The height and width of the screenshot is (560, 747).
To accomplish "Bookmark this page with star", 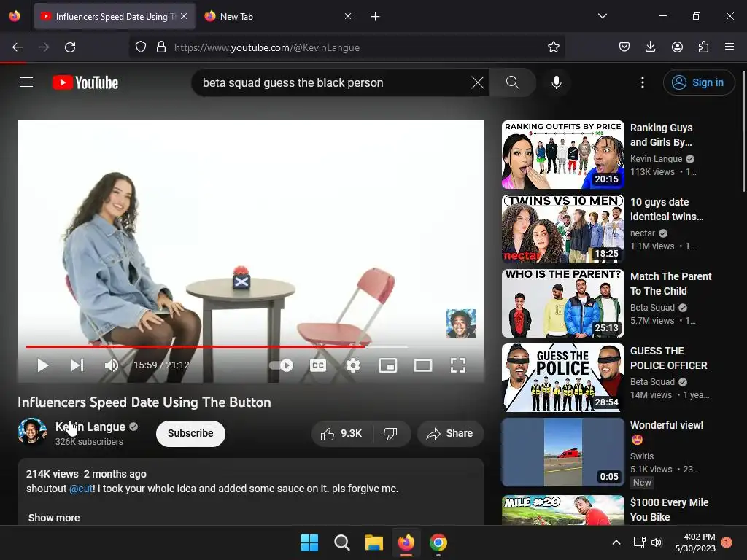I will click(553, 47).
